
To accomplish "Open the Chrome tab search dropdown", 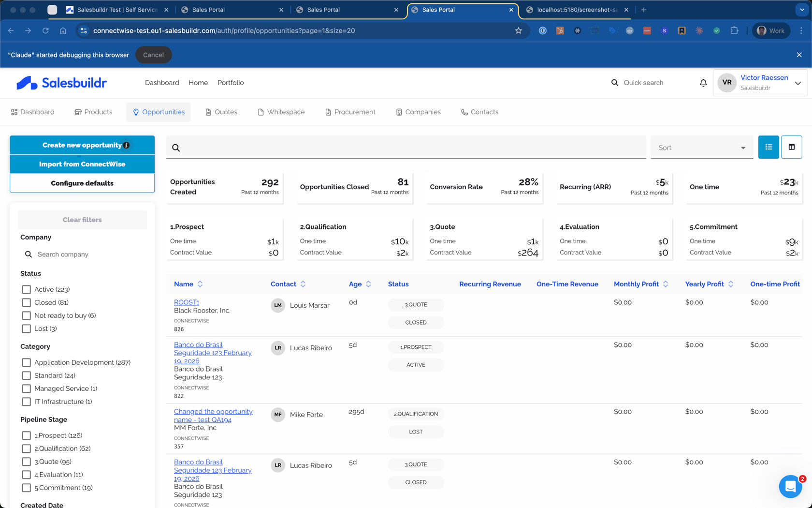I will pyautogui.click(x=802, y=10).
